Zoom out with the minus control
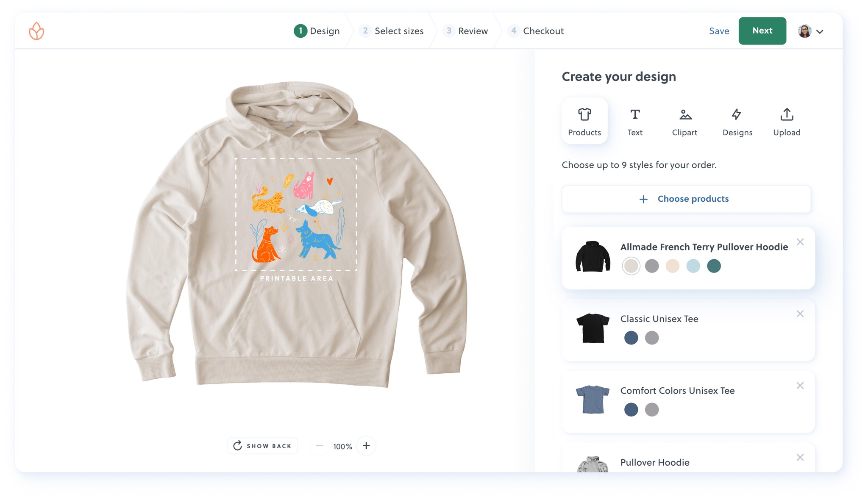Viewport: 868px width, 500px height. (319, 446)
